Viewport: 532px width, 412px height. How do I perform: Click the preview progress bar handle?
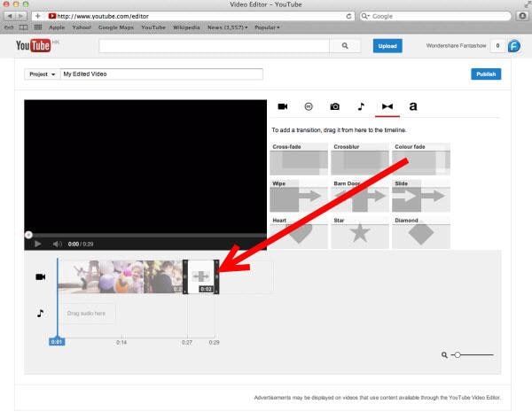coord(28,235)
